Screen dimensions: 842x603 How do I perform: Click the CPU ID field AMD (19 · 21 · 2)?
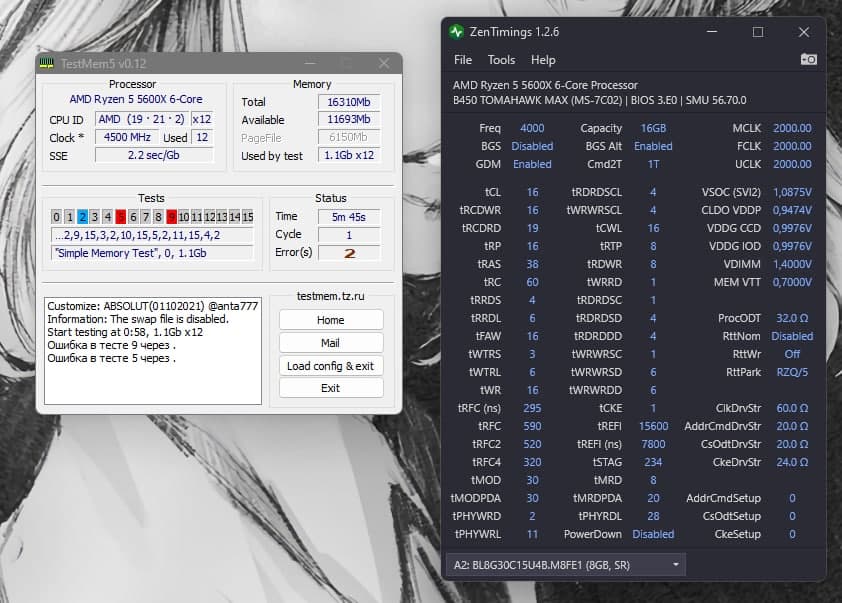(x=142, y=119)
